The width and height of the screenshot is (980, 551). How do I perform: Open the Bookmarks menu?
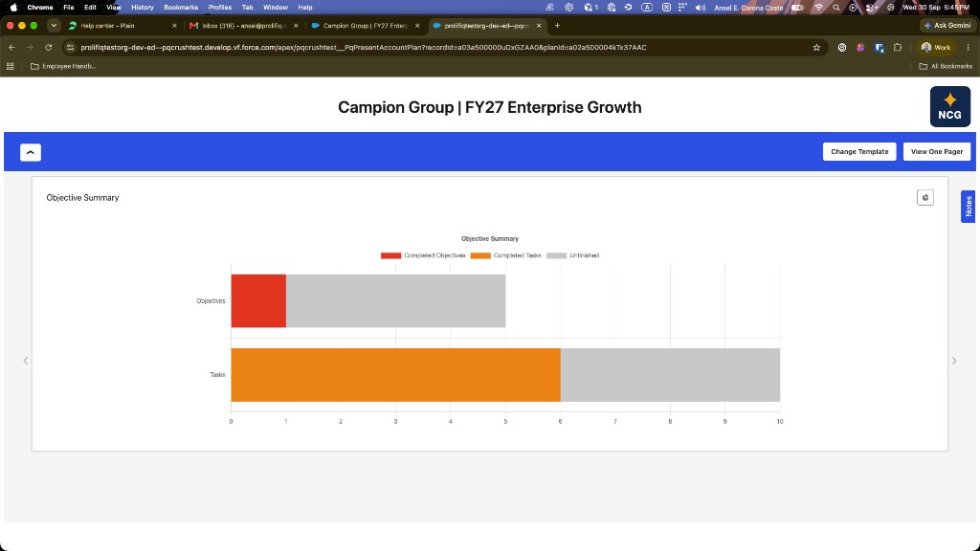[181, 8]
